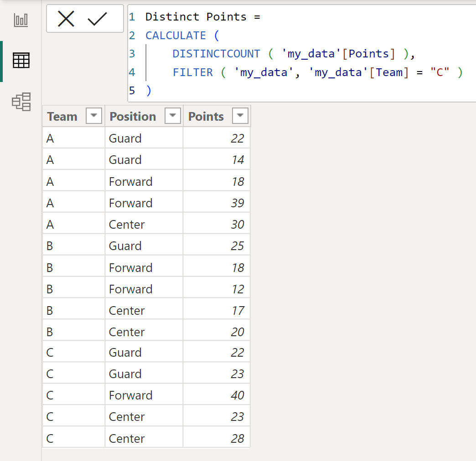The height and width of the screenshot is (461, 476).
Task: Commit the formula with checkmark
Action: (x=97, y=19)
